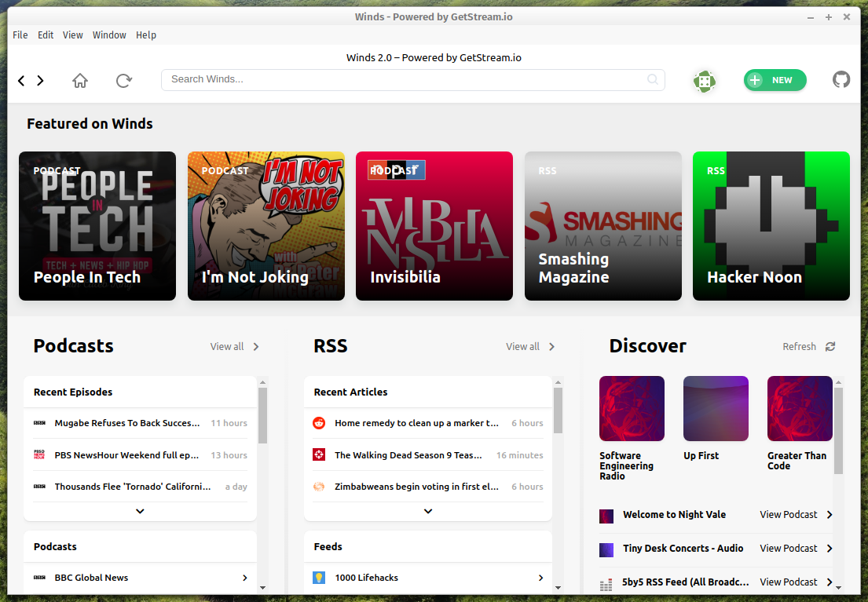This screenshot has width=868, height=602.
Task: Click the PBS NewsHour icon in Recent Episodes
Action: pyautogui.click(x=39, y=454)
